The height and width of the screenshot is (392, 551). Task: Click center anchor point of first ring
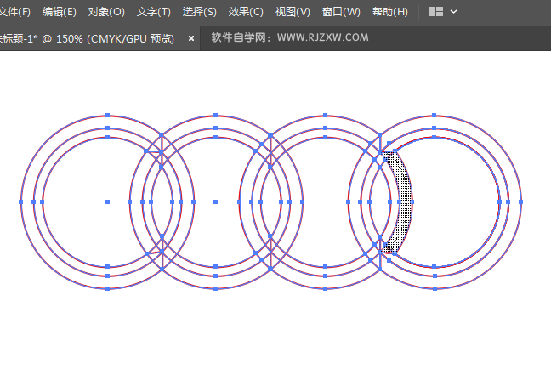[x=107, y=202]
